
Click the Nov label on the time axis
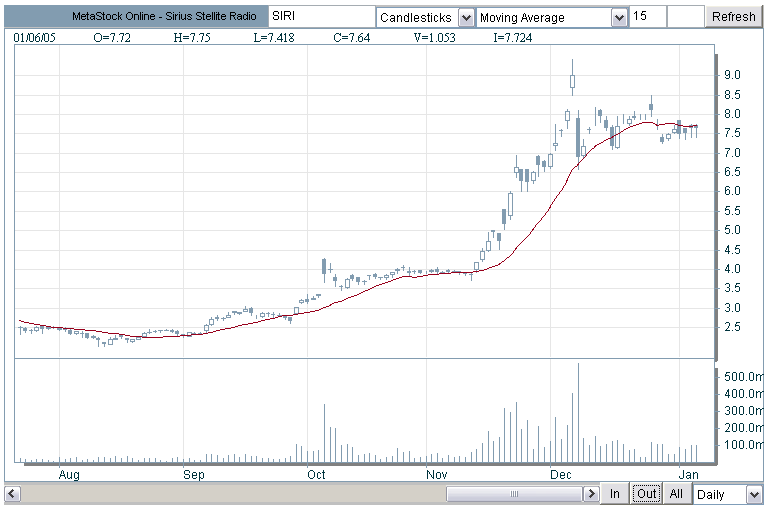click(436, 475)
